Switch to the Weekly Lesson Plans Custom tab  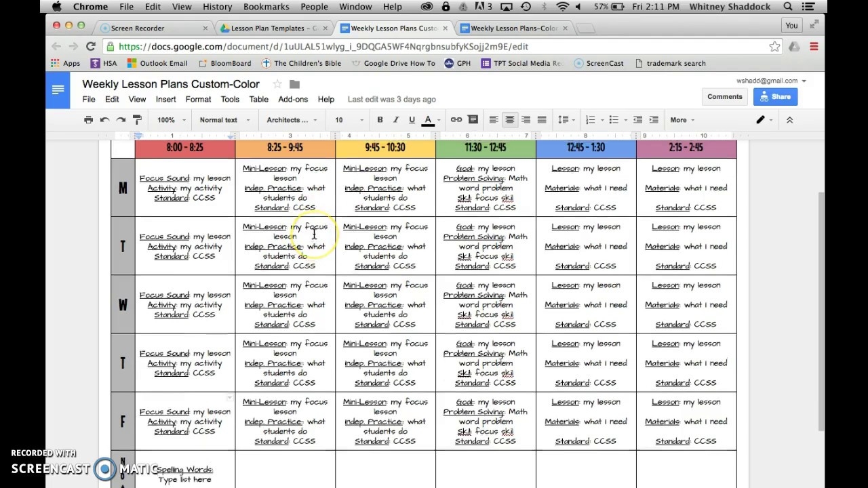(x=392, y=28)
